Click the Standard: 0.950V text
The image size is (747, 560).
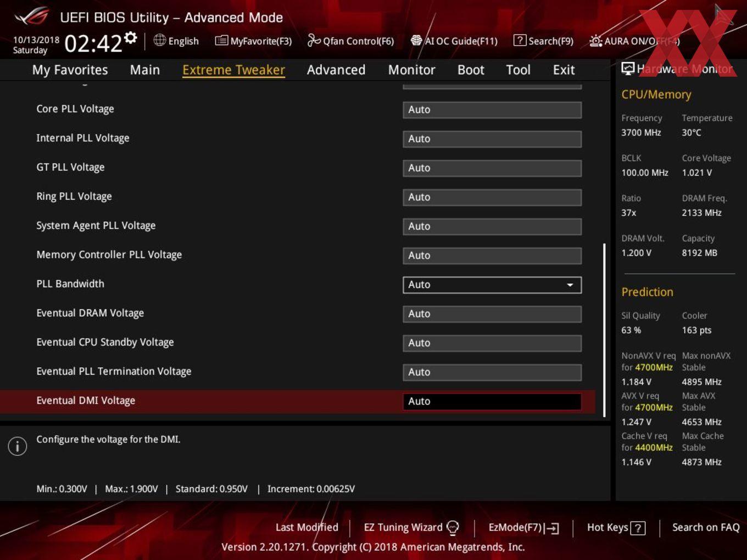[x=211, y=489]
